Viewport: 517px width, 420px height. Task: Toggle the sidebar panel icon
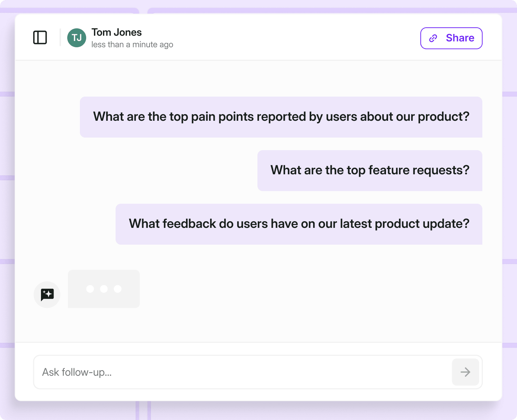click(x=40, y=37)
